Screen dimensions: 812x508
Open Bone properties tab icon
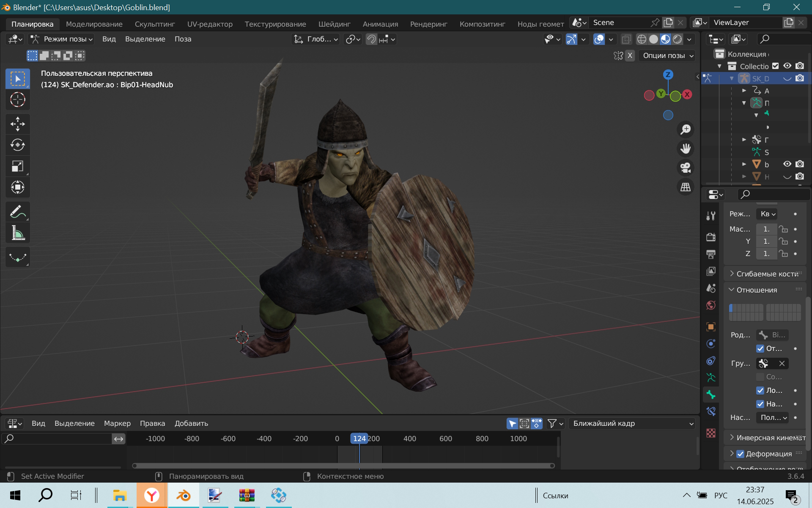(711, 395)
